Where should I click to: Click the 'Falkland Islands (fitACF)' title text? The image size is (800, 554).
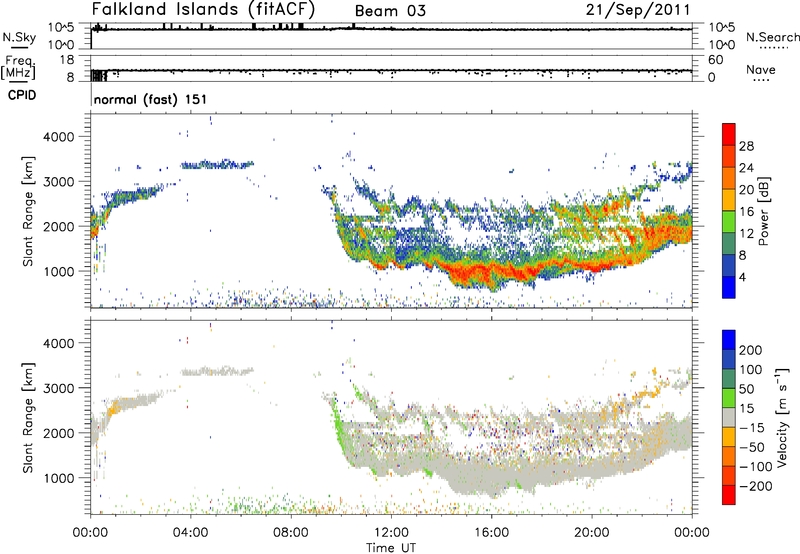203,10
